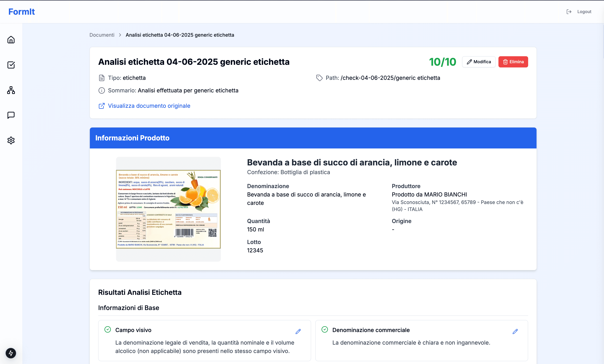This screenshot has width=604, height=364.
Task: Select the Quantità value 150 ml
Action: point(256,230)
